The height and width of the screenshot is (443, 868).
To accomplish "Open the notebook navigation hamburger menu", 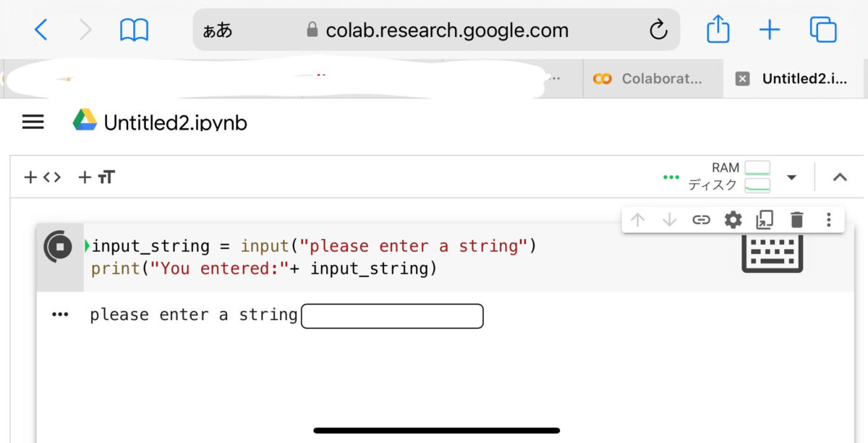I will [33, 122].
